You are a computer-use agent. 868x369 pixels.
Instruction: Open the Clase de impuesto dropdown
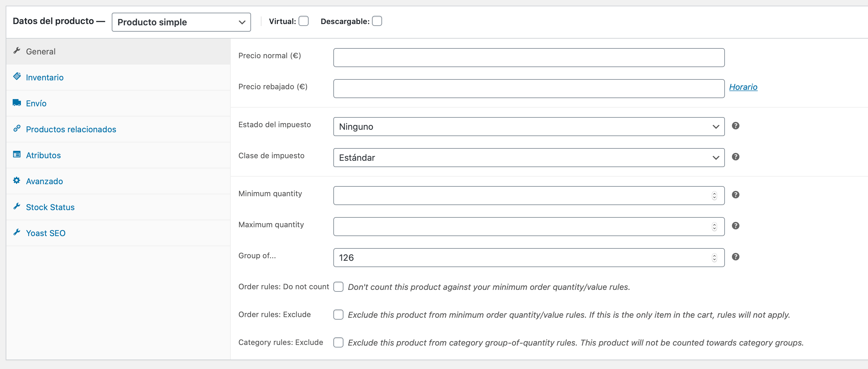(x=529, y=158)
